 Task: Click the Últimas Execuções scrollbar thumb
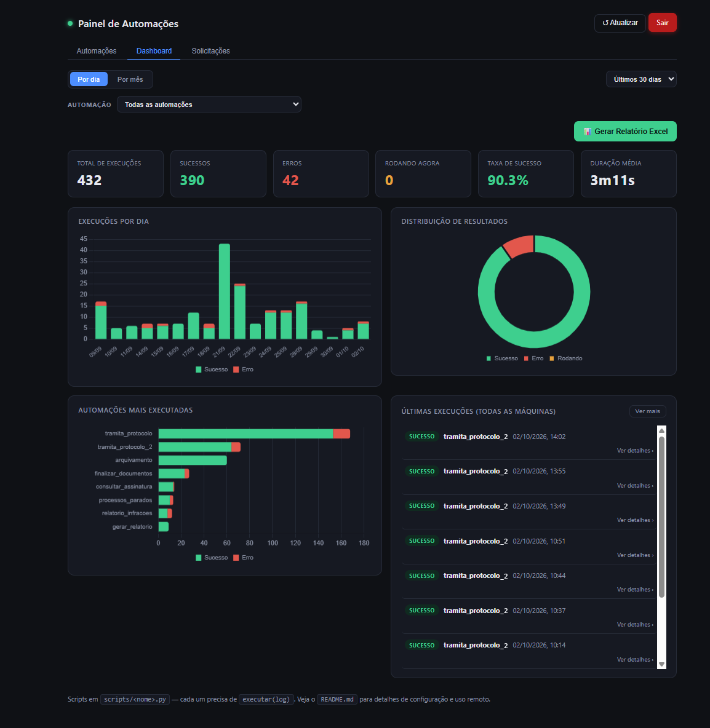(661, 516)
